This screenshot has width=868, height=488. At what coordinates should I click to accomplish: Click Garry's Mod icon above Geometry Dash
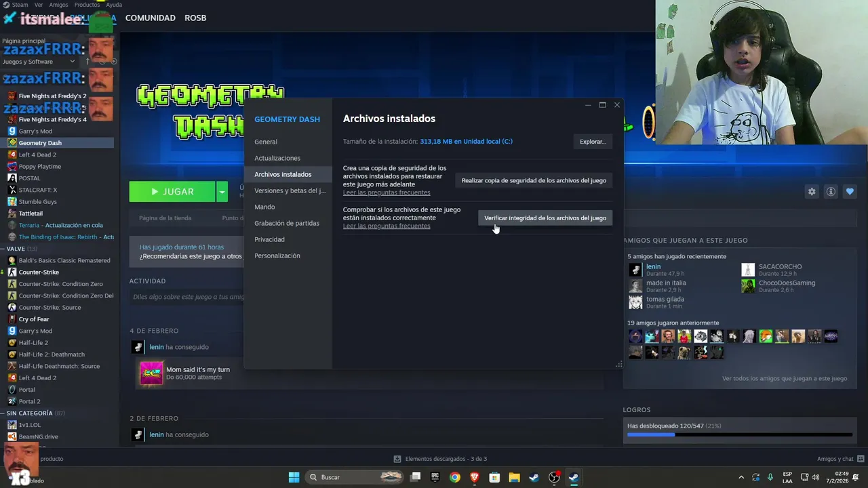point(12,131)
